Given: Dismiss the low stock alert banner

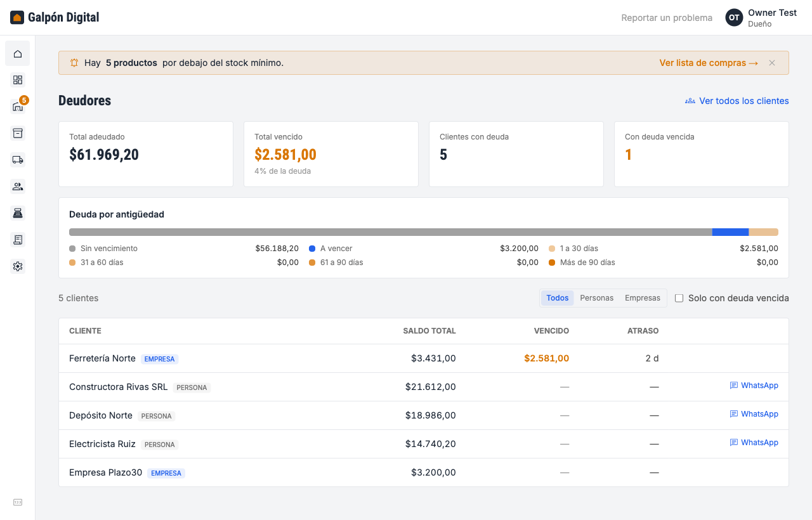Looking at the screenshot, I should (772, 63).
